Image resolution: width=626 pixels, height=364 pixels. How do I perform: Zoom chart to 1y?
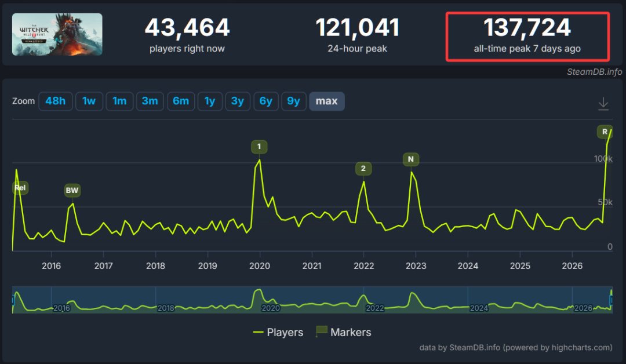[x=210, y=101]
